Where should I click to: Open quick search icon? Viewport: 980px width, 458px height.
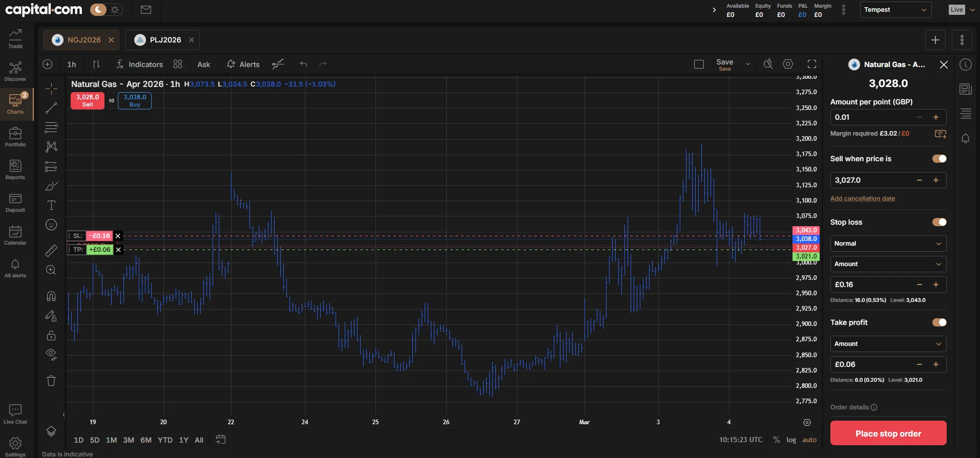pyautogui.click(x=768, y=64)
